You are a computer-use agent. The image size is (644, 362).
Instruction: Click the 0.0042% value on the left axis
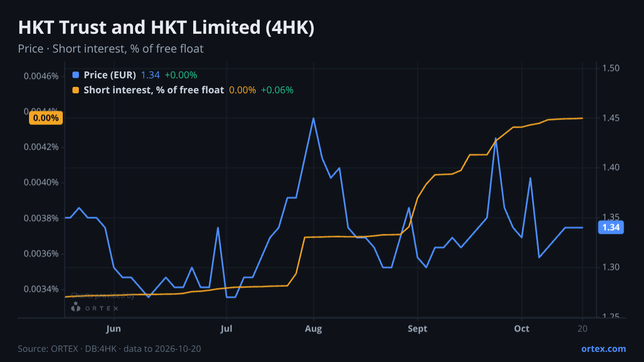click(x=41, y=147)
